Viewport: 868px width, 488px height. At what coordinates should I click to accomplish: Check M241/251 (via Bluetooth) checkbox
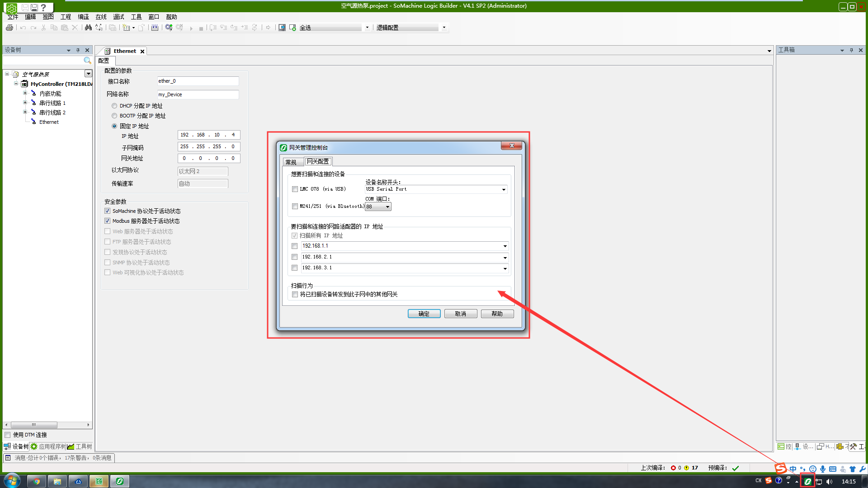point(295,206)
